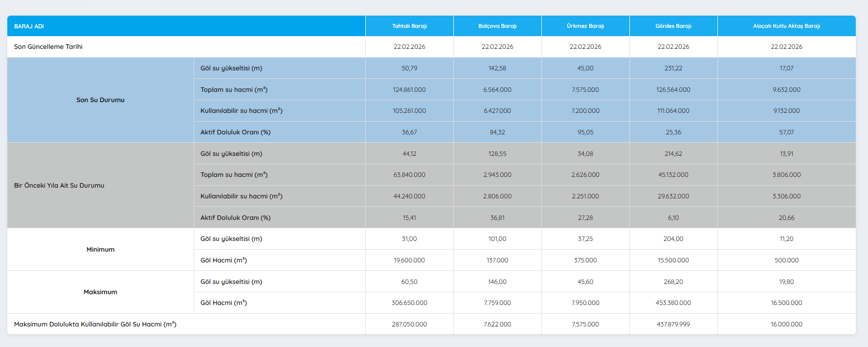The image size is (868, 347).
Task: Click the Gördes usable volume value 111.064.000
Action: tap(673, 111)
